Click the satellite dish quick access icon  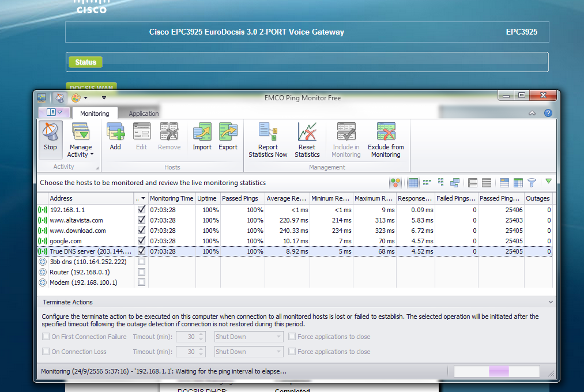(x=59, y=98)
